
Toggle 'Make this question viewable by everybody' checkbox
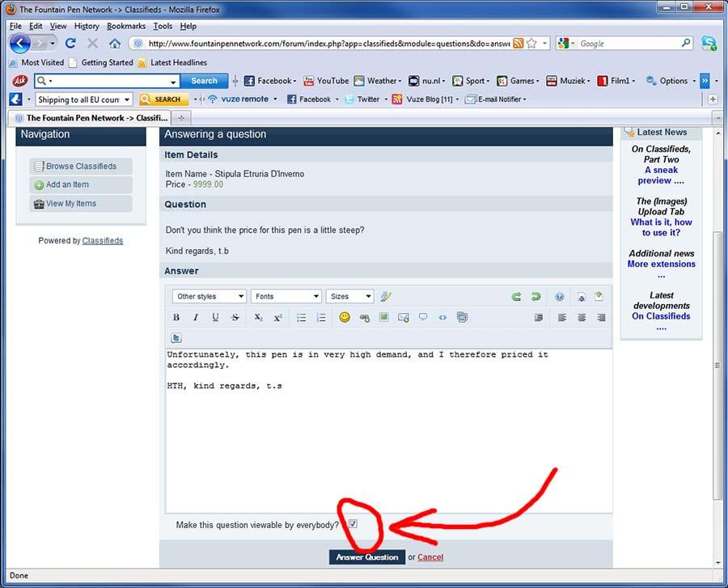[353, 524]
